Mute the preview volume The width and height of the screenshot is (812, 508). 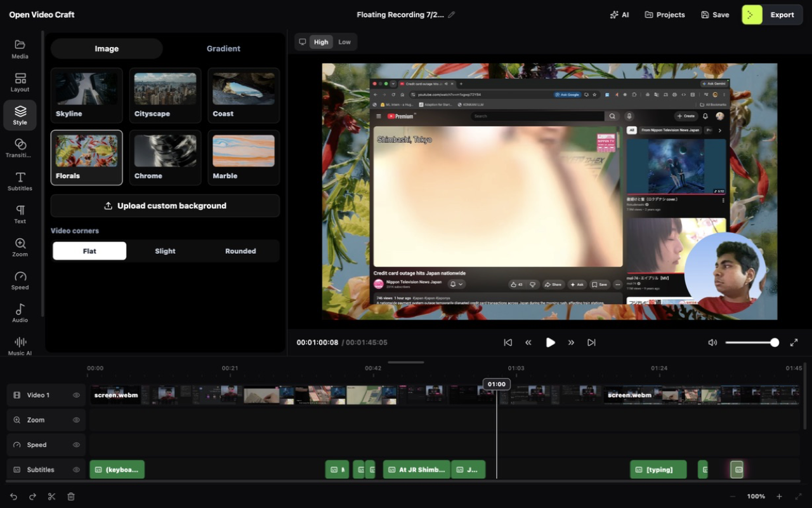pos(712,342)
